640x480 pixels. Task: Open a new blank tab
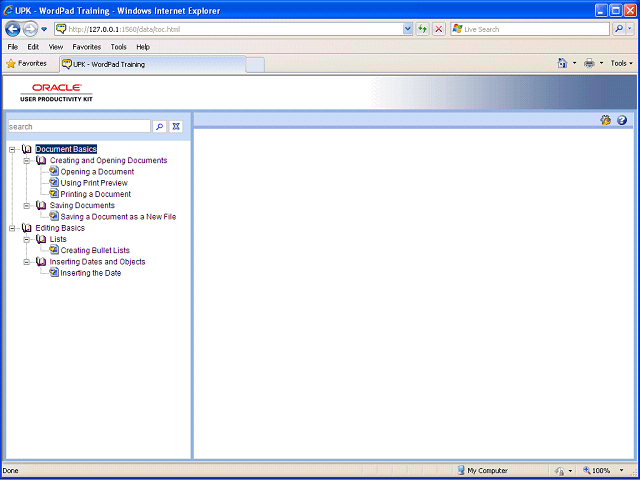(x=255, y=65)
